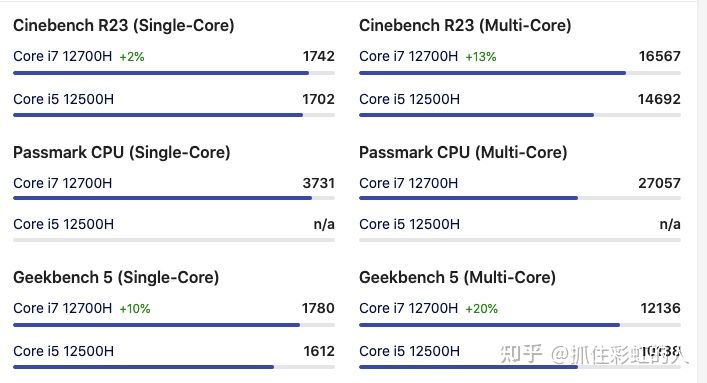Viewport: 707px width, 383px height.
Task: Click the Zhihu watermark username text
Action: coord(620,355)
